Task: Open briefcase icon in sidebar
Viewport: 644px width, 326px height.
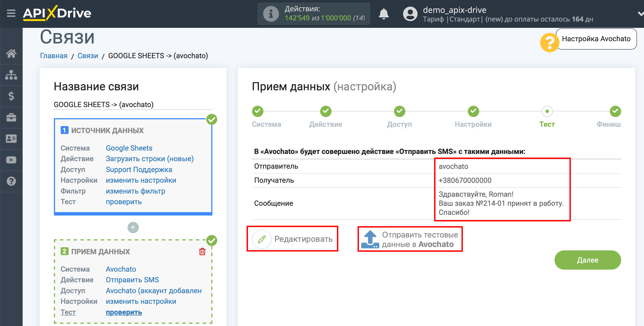Action: click(11, 117)
